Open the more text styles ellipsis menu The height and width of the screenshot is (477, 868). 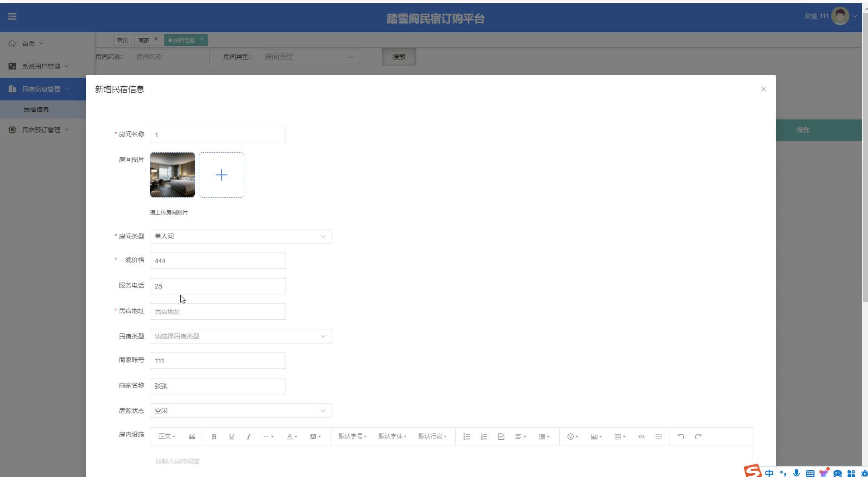pos(268,437)
